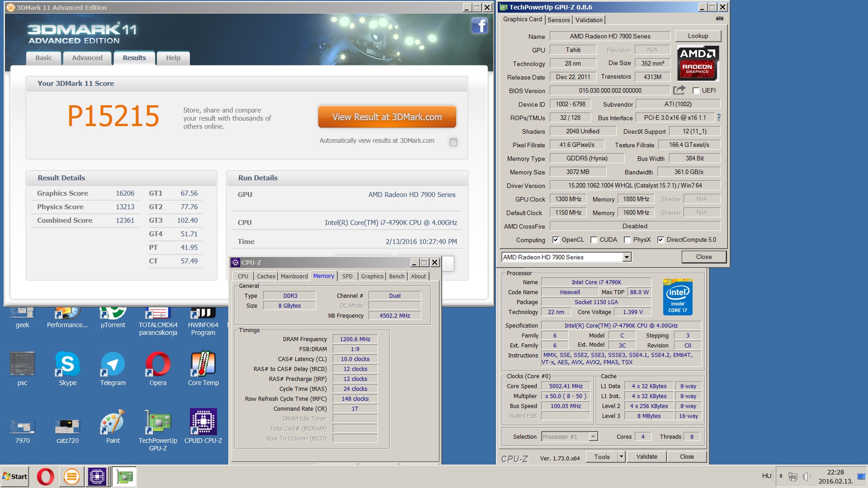Click the Windows Start button
The image size is (868, 488).
[15, 476]
